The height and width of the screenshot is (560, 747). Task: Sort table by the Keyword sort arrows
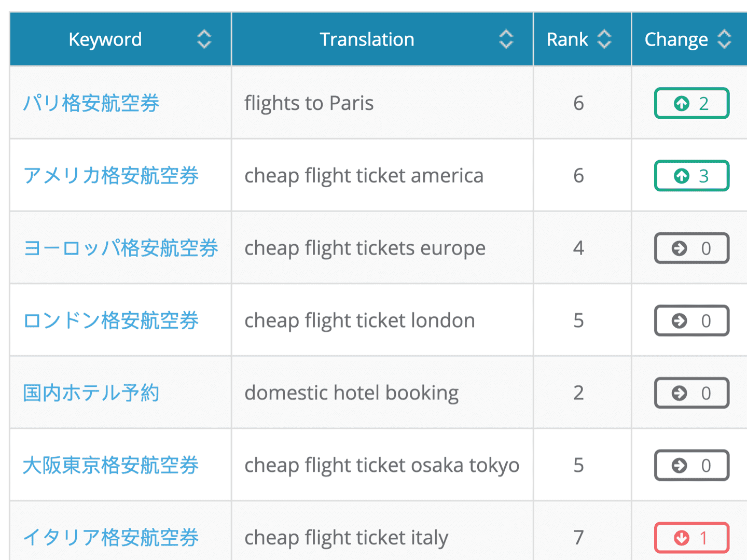pyautogui.click(x=204, y=39)
